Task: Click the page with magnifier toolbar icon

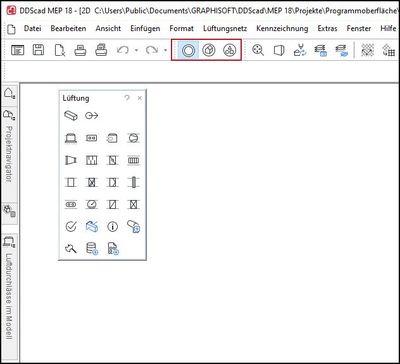Action: [60, 50]
